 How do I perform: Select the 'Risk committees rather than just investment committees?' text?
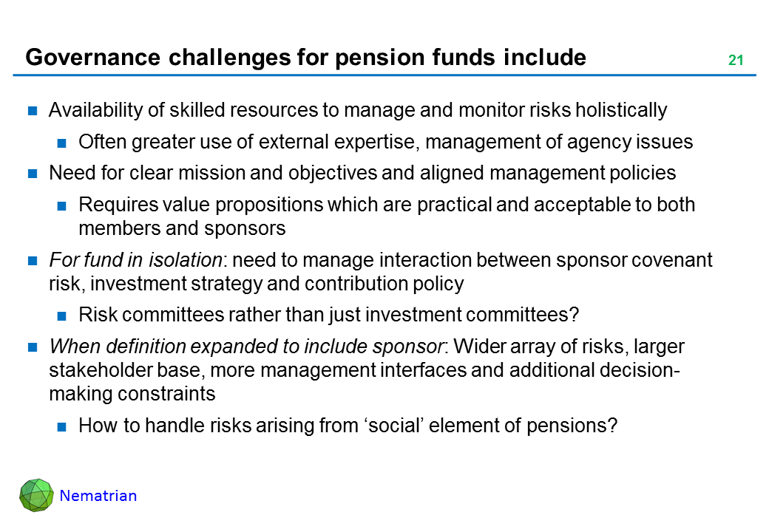pyautogui.click(x=328, y=316)
